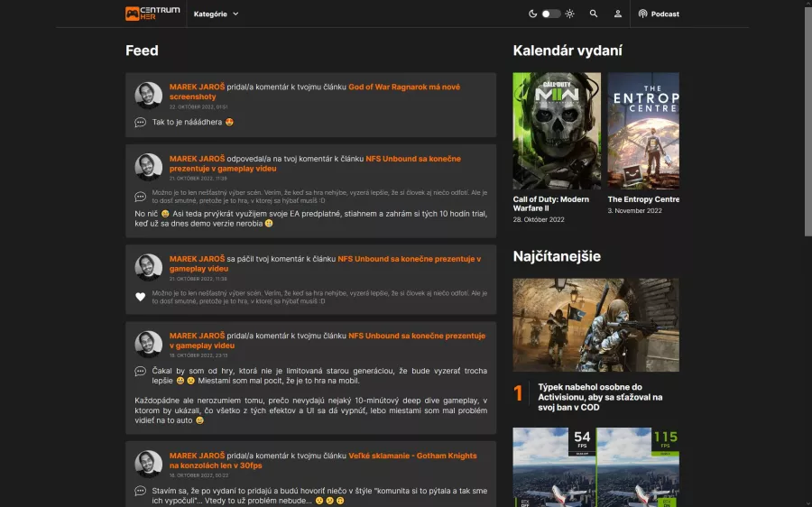Select the sun light mode icon
Screen dimensions: 812x507
coord(569,14)
